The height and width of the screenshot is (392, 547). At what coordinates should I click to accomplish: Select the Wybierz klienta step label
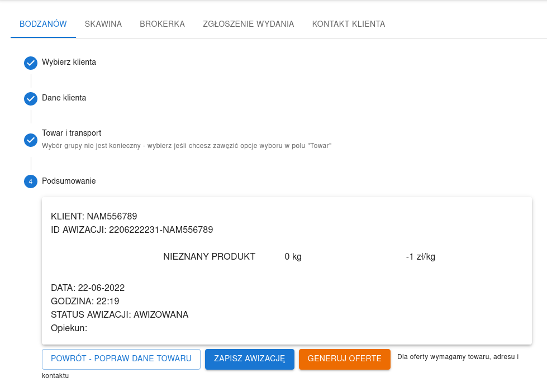(x=69, y=62)
